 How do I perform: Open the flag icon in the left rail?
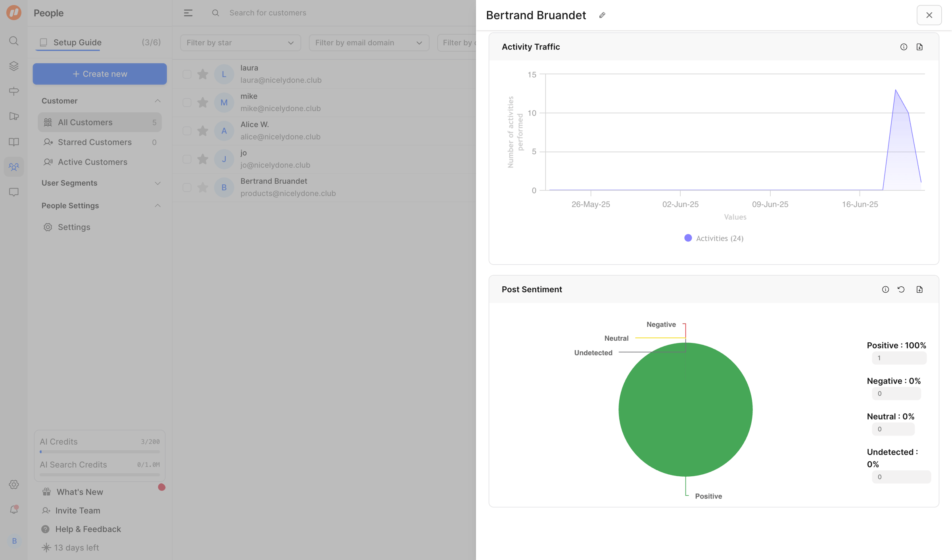tap(14, 116)
